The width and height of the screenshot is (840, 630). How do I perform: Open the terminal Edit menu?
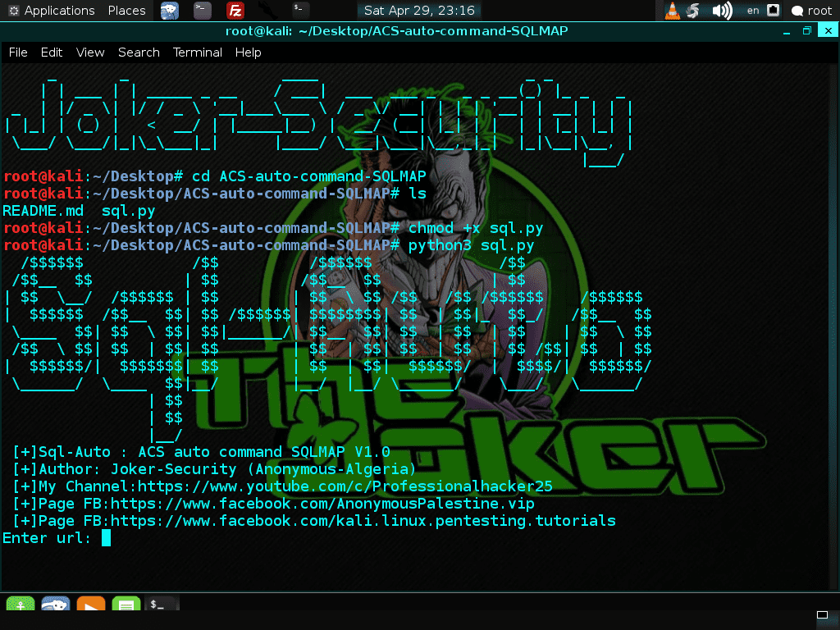click(52, 52)
